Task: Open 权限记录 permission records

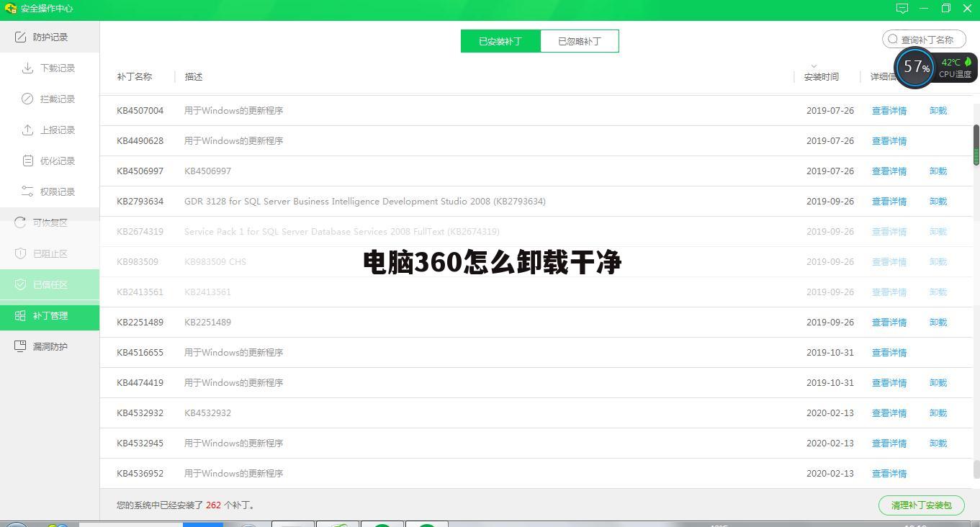Action: (50, 192)
